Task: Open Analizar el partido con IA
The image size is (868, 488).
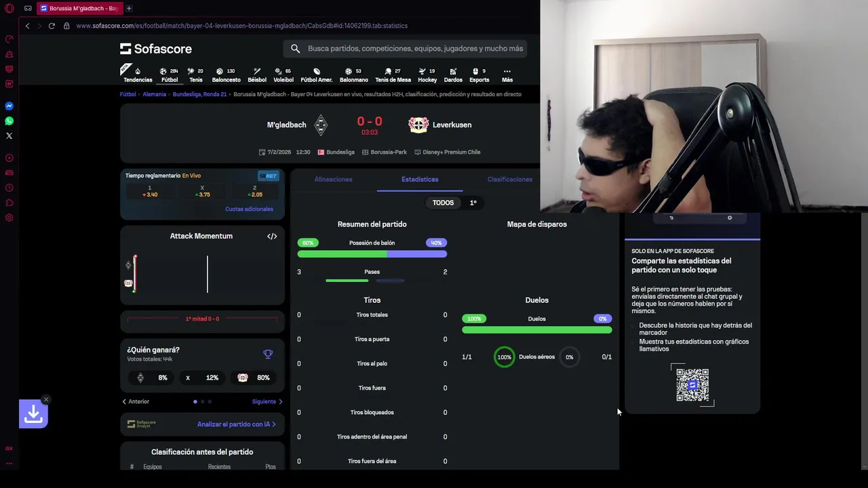Action: click(237, 424)
